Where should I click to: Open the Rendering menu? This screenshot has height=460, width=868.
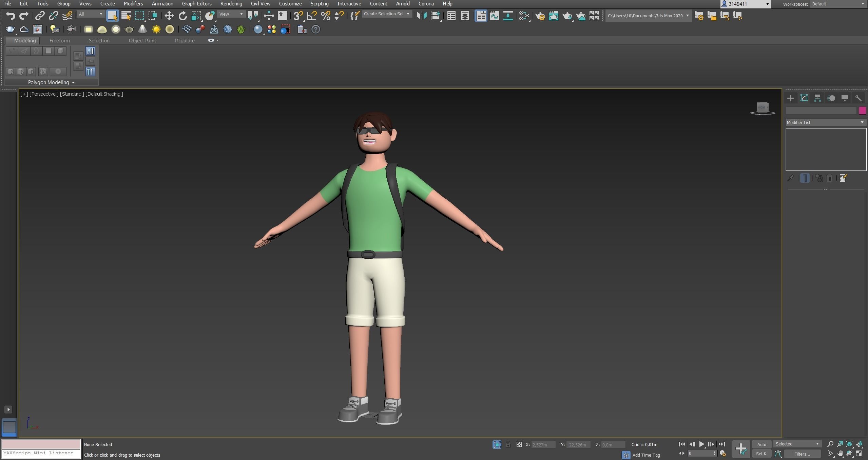tap(231, 4)
